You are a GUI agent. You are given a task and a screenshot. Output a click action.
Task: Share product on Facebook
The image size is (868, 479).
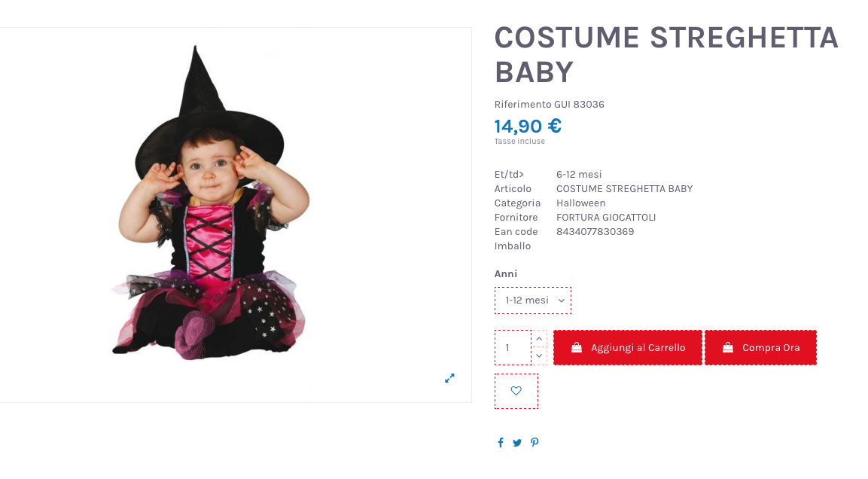click(x=500, y=443)
